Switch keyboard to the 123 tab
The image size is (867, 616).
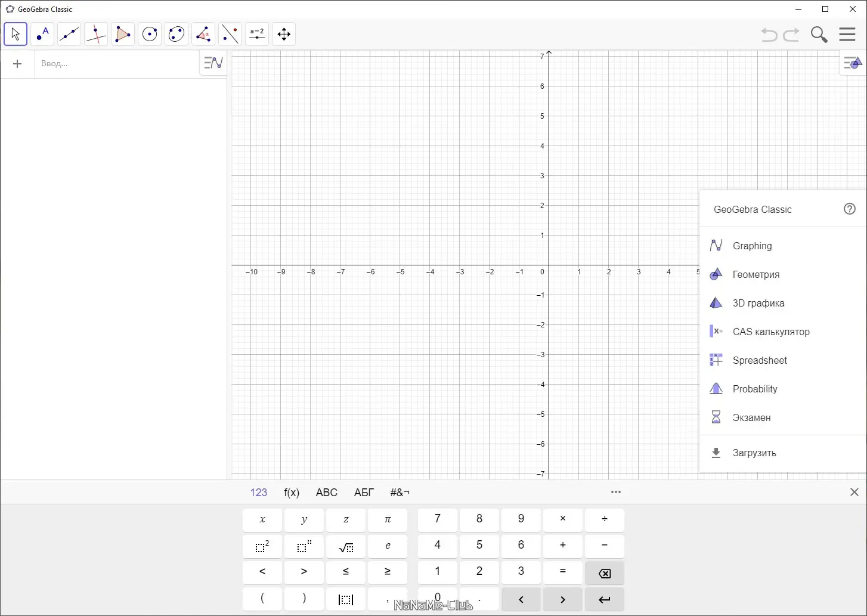[x=259, y=493]
